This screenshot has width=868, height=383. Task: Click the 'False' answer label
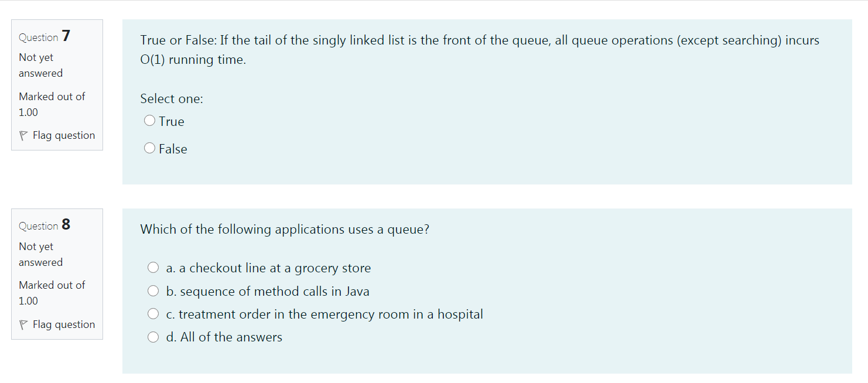(x=173, y=149)
